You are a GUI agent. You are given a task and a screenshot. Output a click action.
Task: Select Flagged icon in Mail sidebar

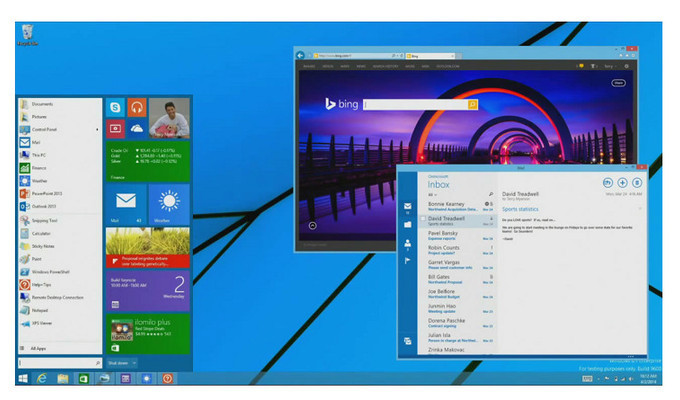[408, 261]
